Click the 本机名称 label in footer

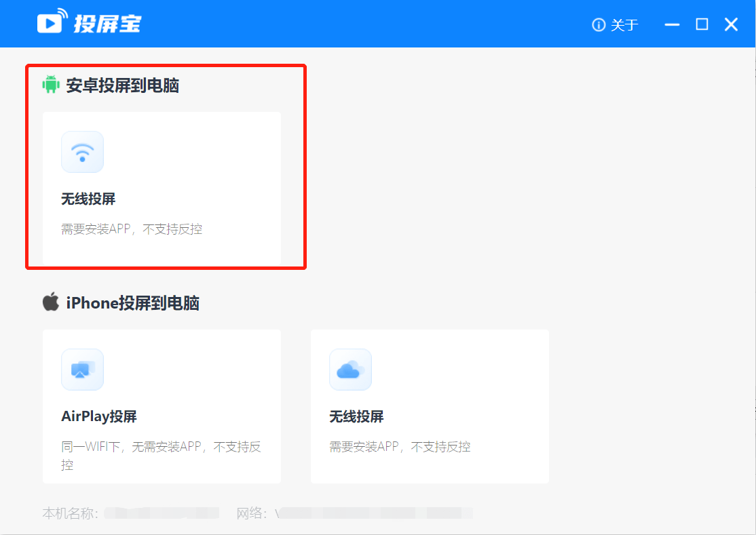70,513
